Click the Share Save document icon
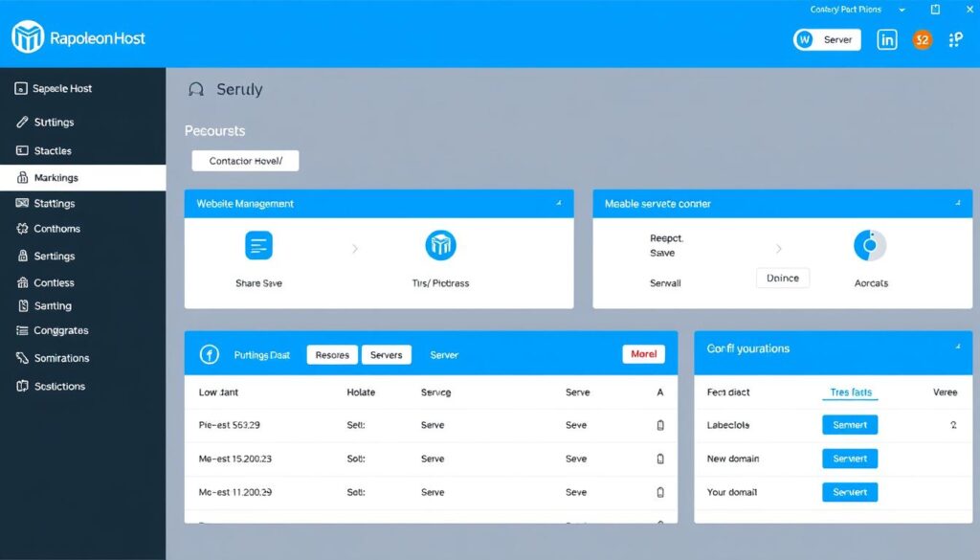This screenshot has height=560, width=980. [x=258, y=246]
